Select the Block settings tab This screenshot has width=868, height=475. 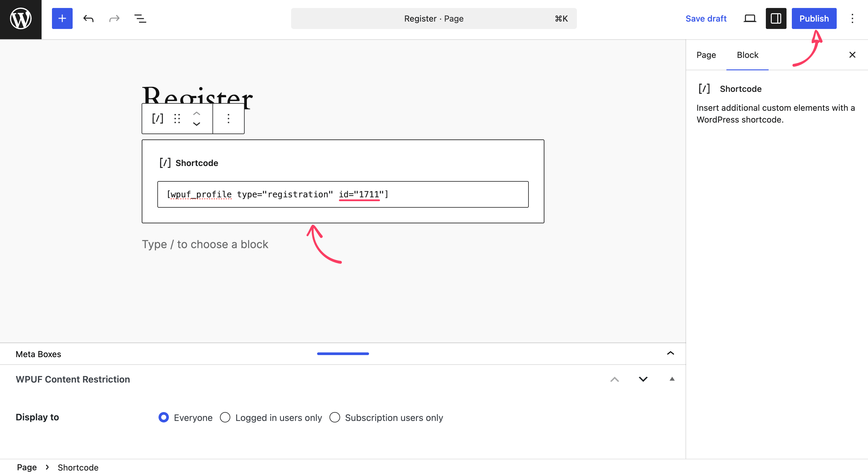(747, 55)
